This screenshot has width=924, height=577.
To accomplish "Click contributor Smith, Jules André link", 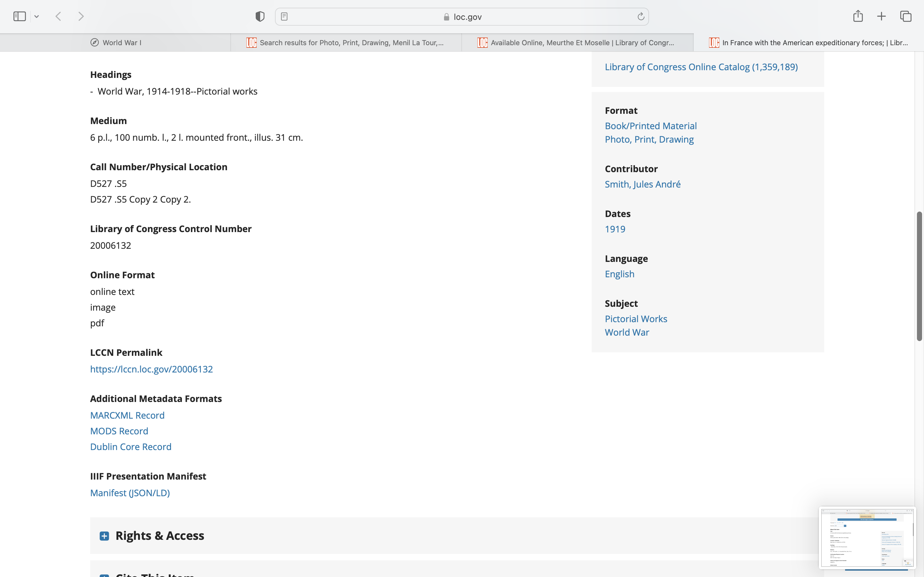I will [642, 184].
